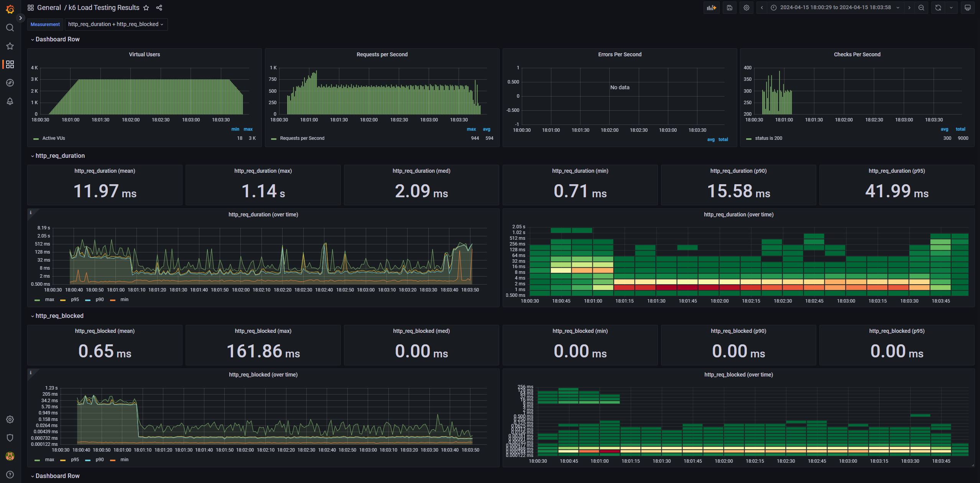This screenshot has width=980, height=483.
Task: Open the Dashboards grid icon in sidebar
Action: [x=10, y=64]
